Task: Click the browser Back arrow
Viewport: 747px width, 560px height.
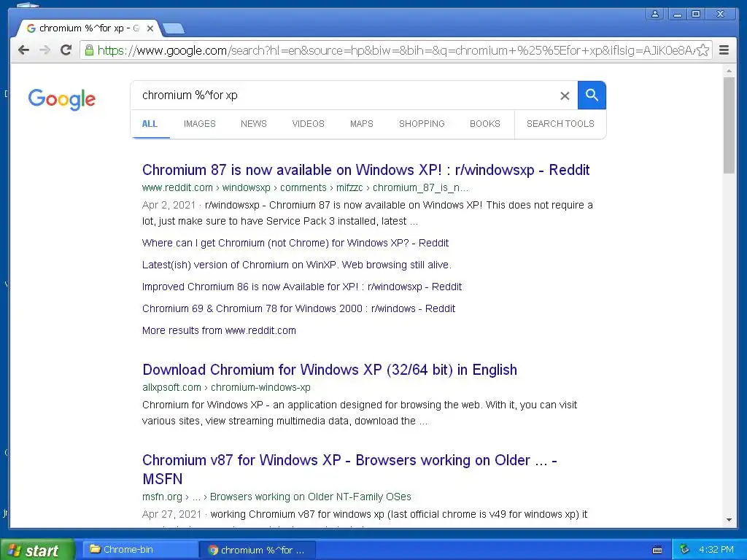Action: pos(23,50)
